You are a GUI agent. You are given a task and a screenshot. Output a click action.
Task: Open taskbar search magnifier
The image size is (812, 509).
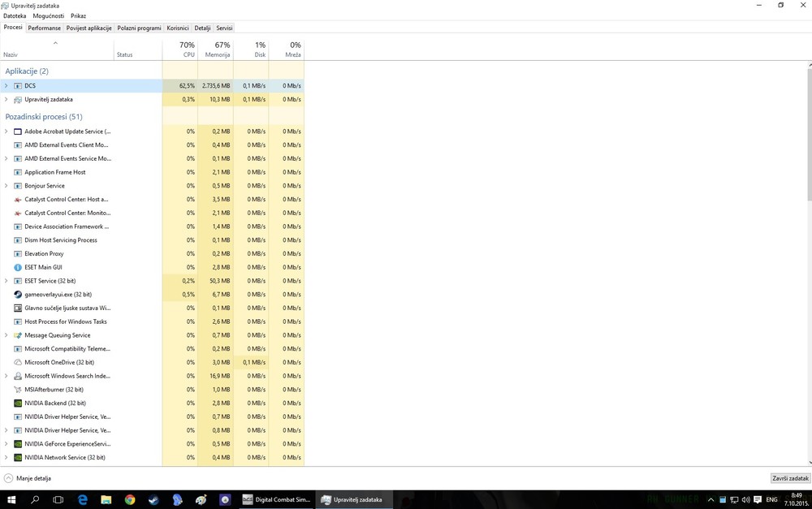[35, 500]
